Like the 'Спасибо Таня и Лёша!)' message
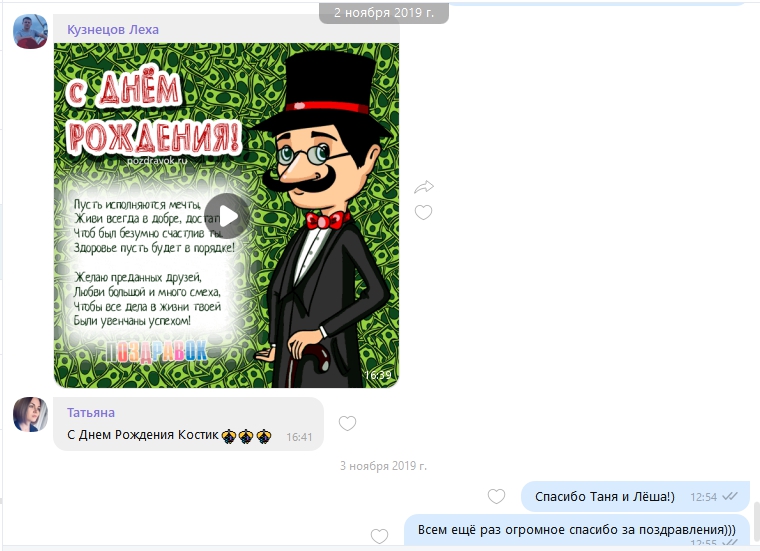 point(496,496)
